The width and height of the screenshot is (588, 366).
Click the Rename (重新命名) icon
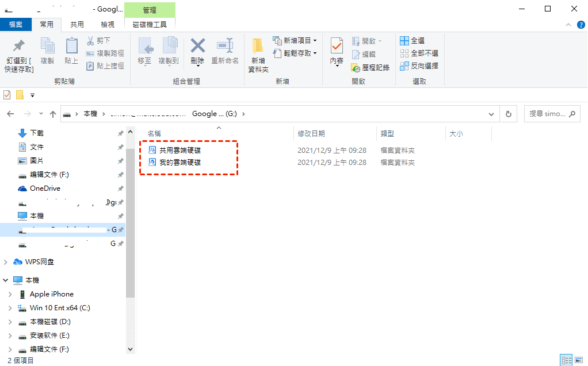(225, 46)
